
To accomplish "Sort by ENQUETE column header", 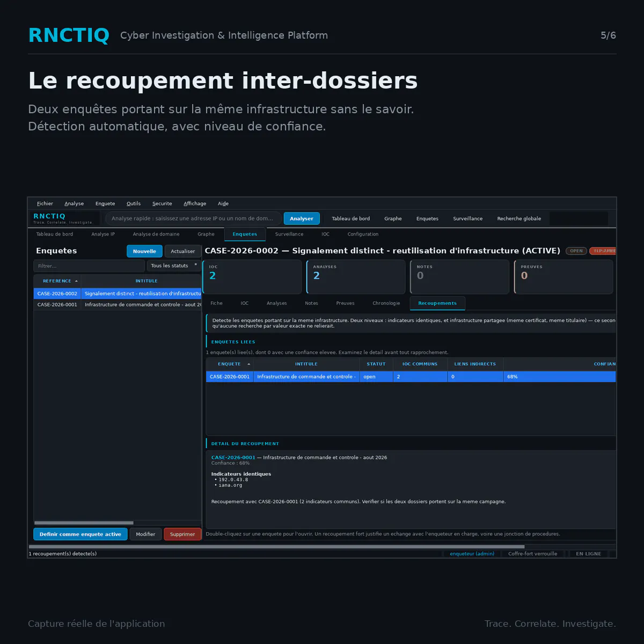I will (x=230, y=364).
